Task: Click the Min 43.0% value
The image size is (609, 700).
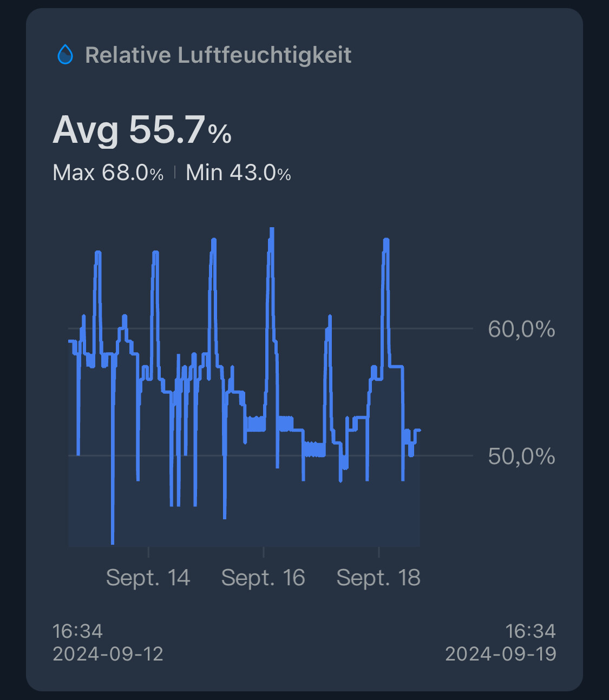Action: pos(238,173)
